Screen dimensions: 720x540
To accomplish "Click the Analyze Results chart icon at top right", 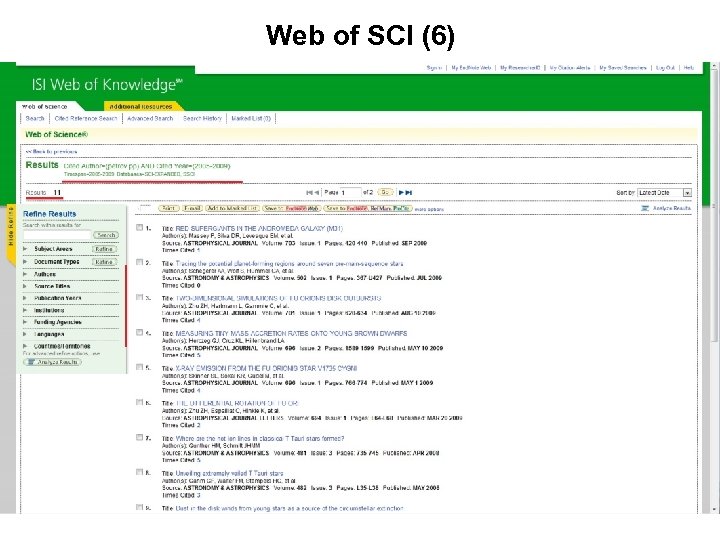I will 645,208.
